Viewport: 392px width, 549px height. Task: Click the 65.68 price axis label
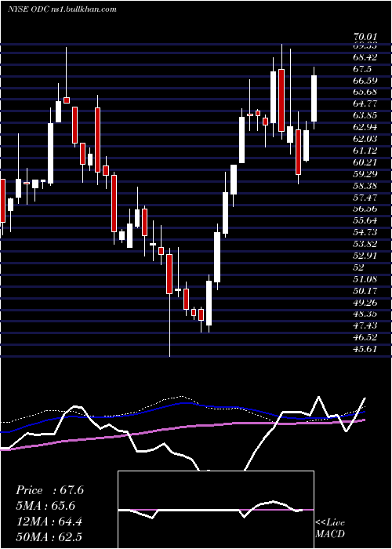click(x=366, y=92)
